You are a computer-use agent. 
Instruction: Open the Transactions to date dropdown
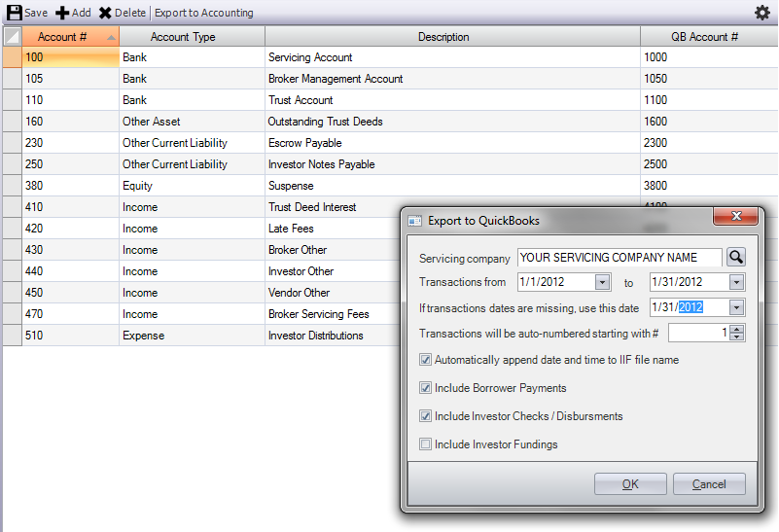pos(737,282)
